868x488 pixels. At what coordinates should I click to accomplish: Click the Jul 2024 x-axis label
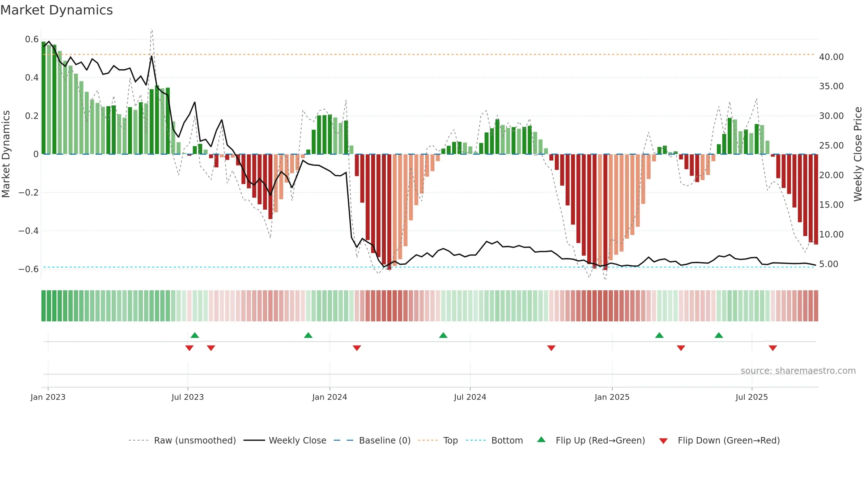[470, 397]
